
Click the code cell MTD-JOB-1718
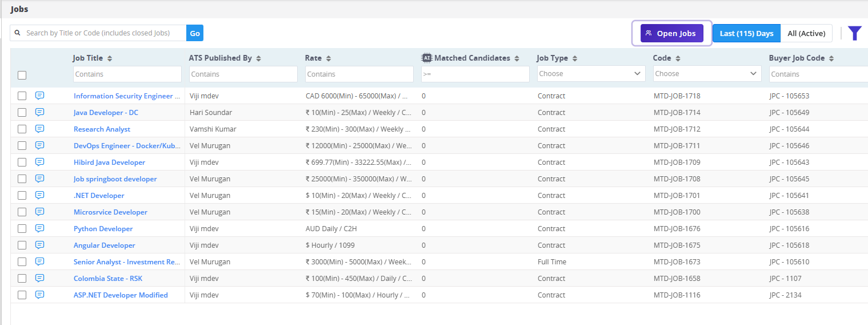click(677, 96)
